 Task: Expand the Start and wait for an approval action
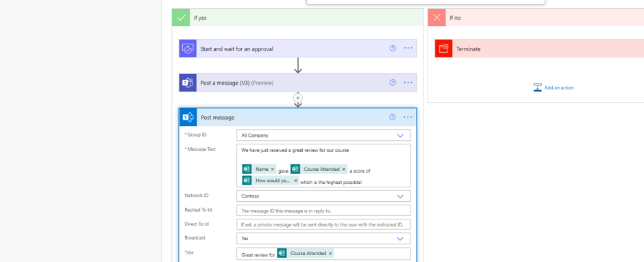298,49
